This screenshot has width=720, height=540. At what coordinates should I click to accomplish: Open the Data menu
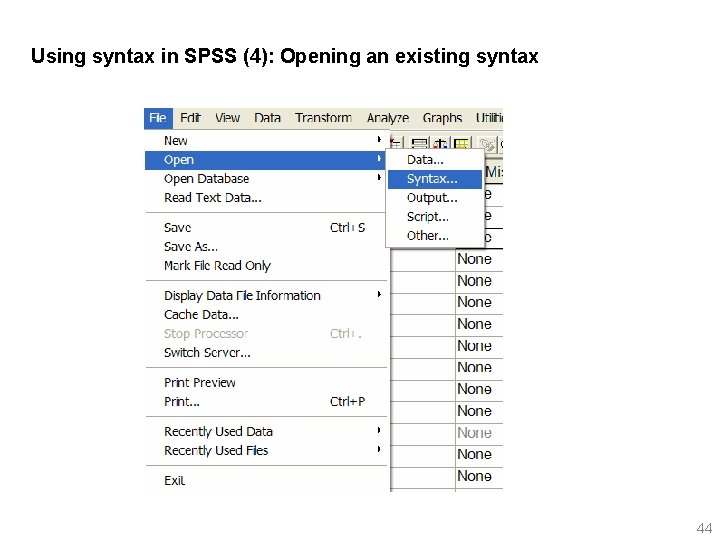[x=267, y=118]
